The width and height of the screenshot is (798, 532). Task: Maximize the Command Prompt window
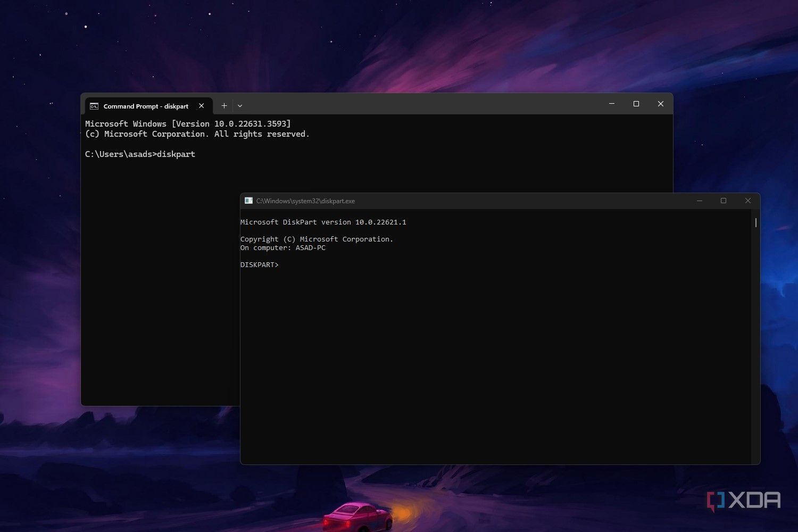click(x=636, y=104)
